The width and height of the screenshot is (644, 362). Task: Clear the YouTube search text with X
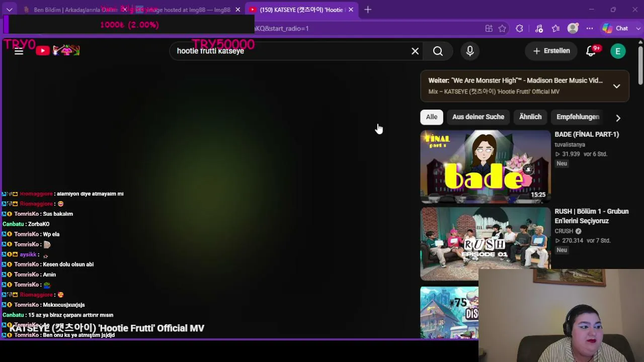click(x=415, y=51)
